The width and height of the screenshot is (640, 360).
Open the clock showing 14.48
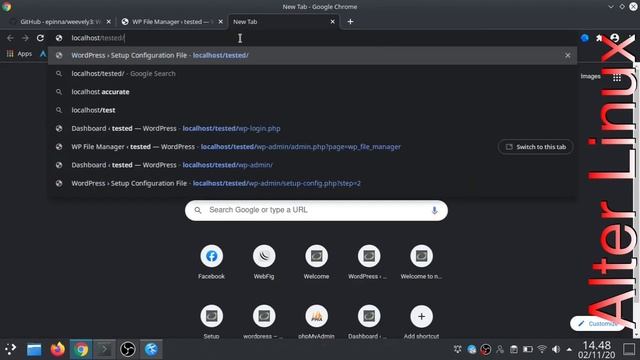pyautogui.click(x=596, y=350)
